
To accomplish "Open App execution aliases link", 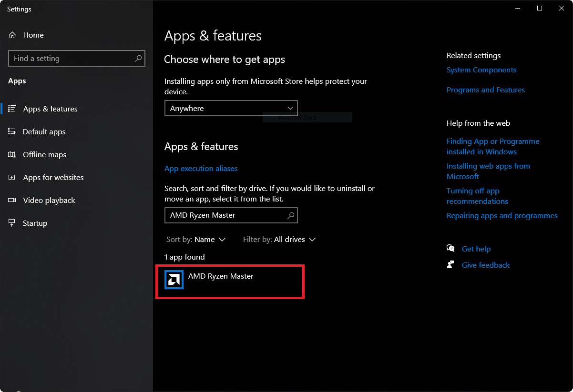I will [x=201, y=169].
